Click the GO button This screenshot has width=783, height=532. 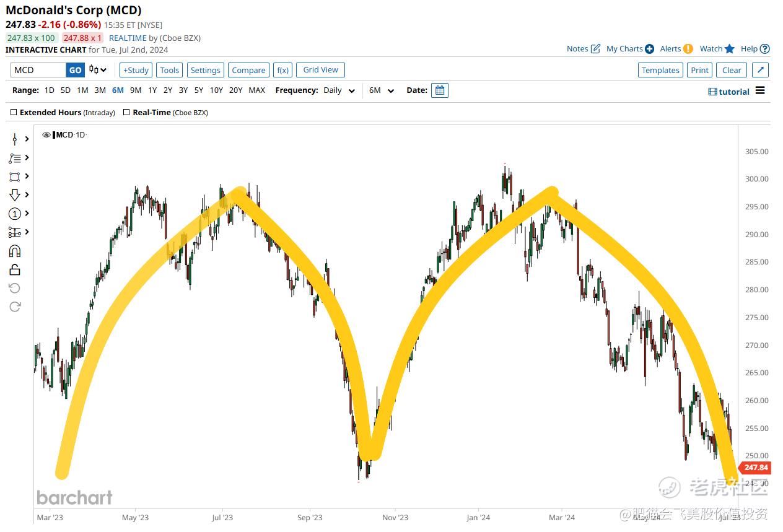(x=75, y=70)
